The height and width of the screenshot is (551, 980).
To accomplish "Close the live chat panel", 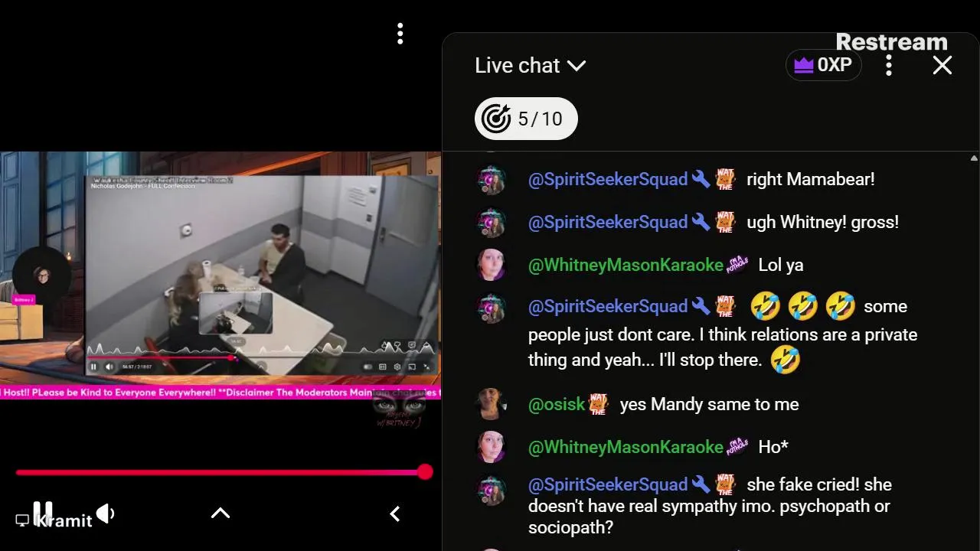I will pyautogui.click(x=942, y=65).
